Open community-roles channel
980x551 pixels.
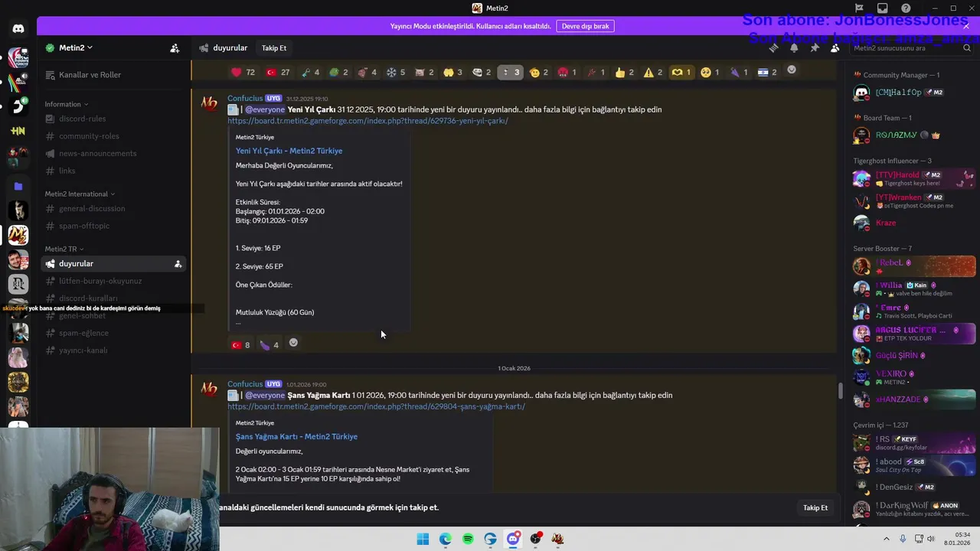pyautogui.click(x=113, y=136)
